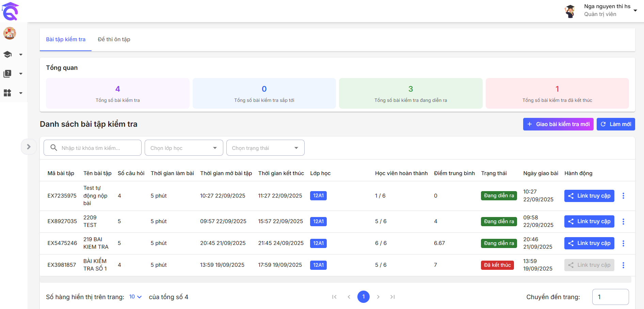644x309 pixels.
Task: Click the school thumbnail avatar in sidebar
Action: 10,33
